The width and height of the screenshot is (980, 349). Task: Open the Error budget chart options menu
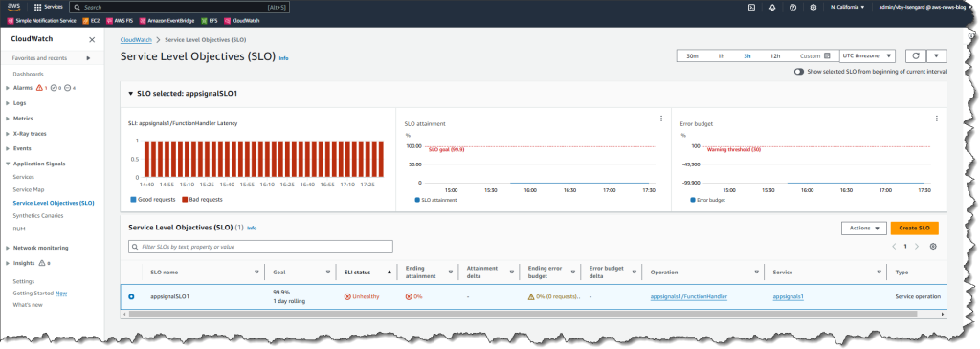[x=936, y=118]
